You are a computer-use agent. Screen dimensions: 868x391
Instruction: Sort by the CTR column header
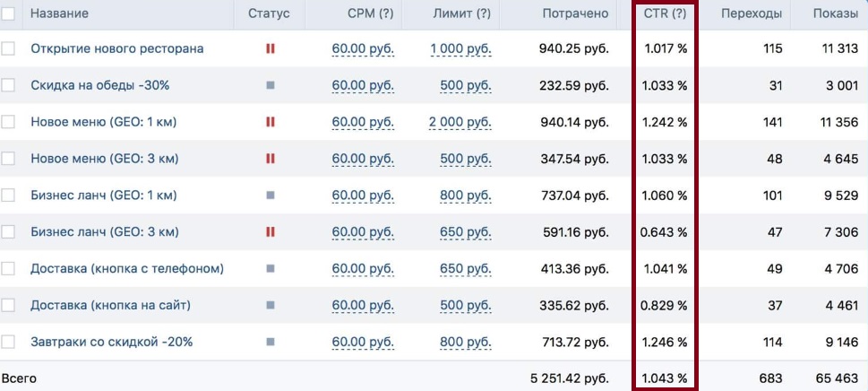click(x=665, y=13)
